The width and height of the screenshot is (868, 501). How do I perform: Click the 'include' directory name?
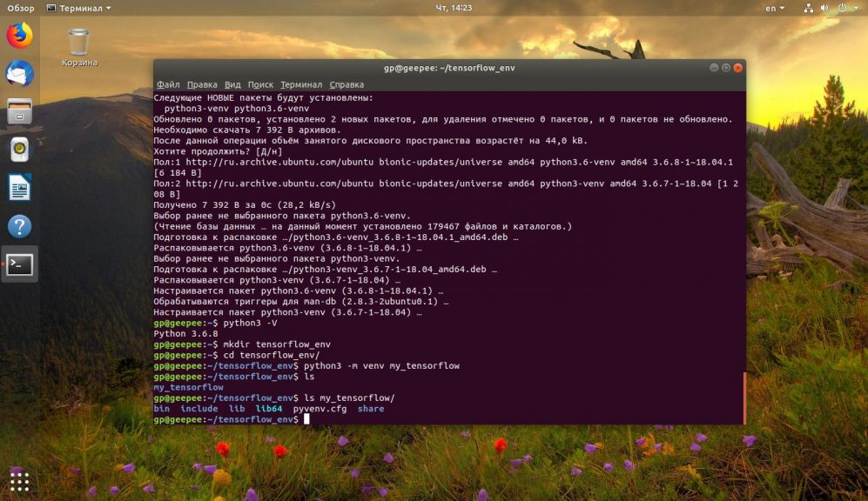[x=198, y=409]
